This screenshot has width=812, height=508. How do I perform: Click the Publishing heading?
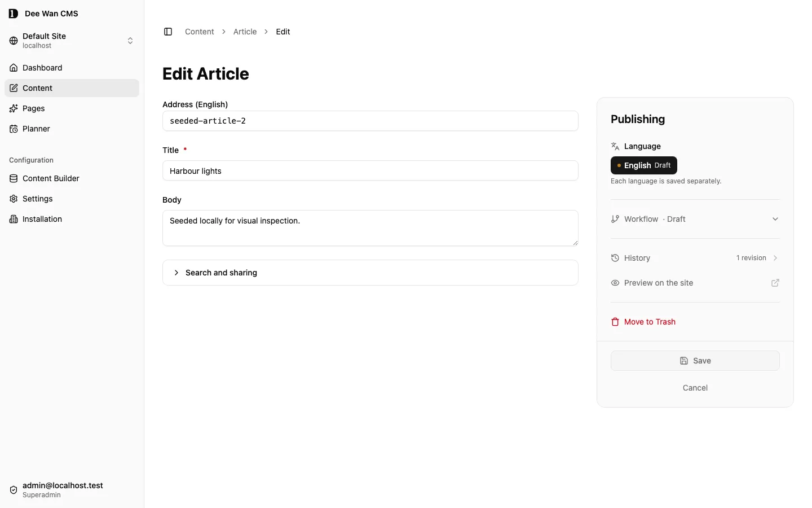pos(638,119)
